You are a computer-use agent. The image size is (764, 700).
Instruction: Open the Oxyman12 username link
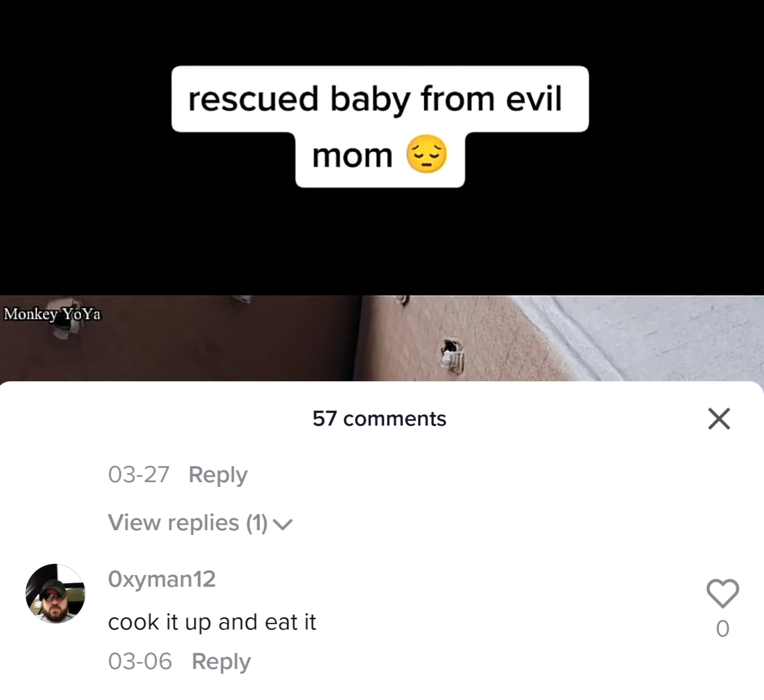(x=162, y=579)
